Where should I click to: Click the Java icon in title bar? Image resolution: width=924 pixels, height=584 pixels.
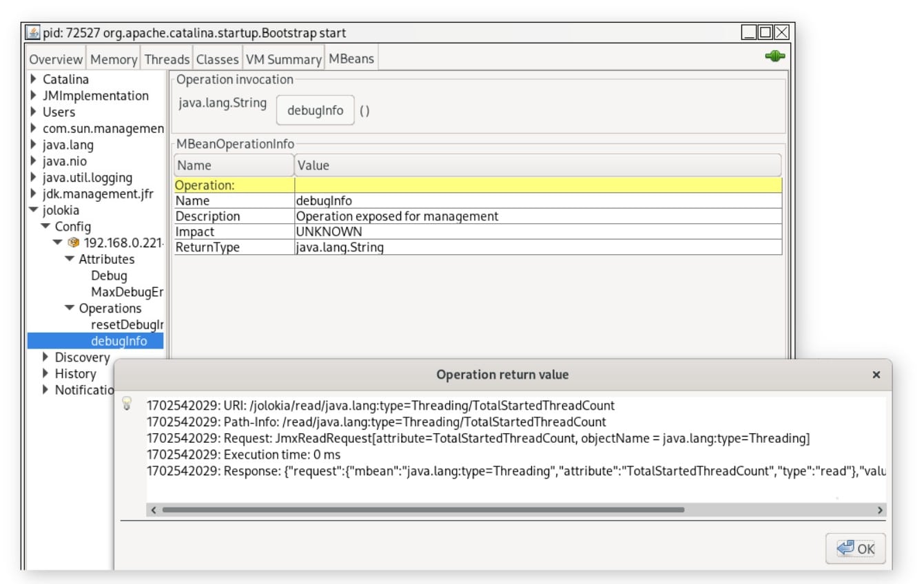click(32, 32)
